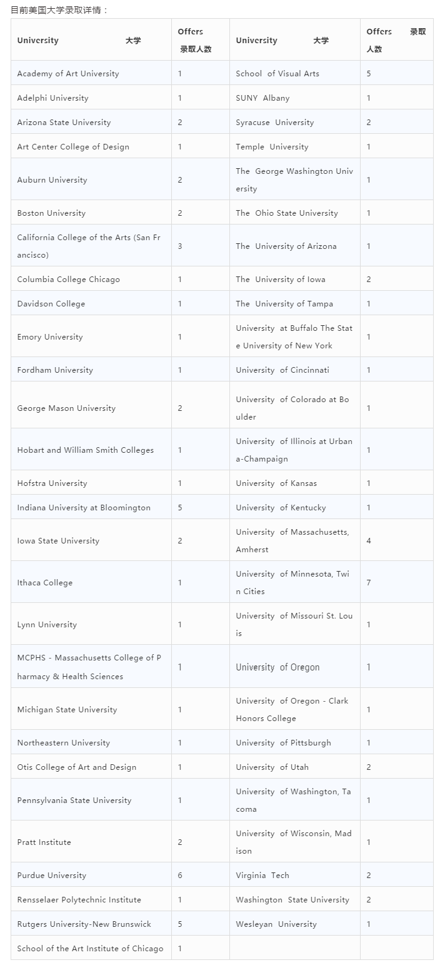Viewport: 445px width, 980px height.
Task: Click the left University 大学 column header
Action: click(91, 40)
